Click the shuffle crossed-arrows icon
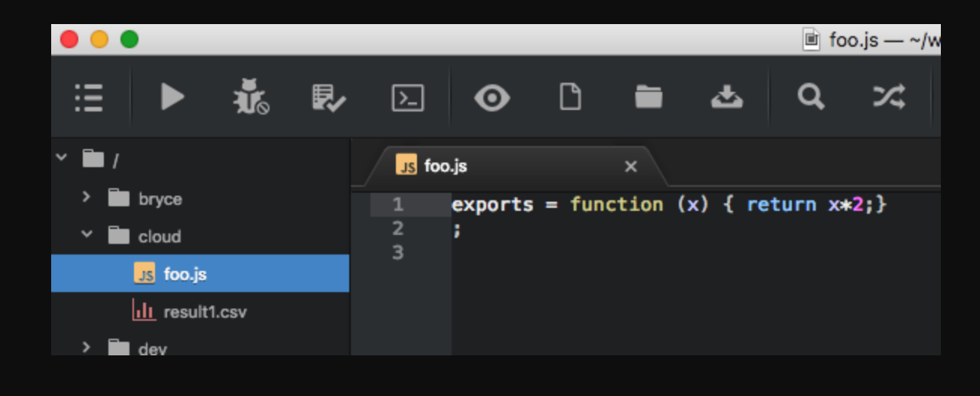The height and width of the screenshot is (396, 980). 889,97
